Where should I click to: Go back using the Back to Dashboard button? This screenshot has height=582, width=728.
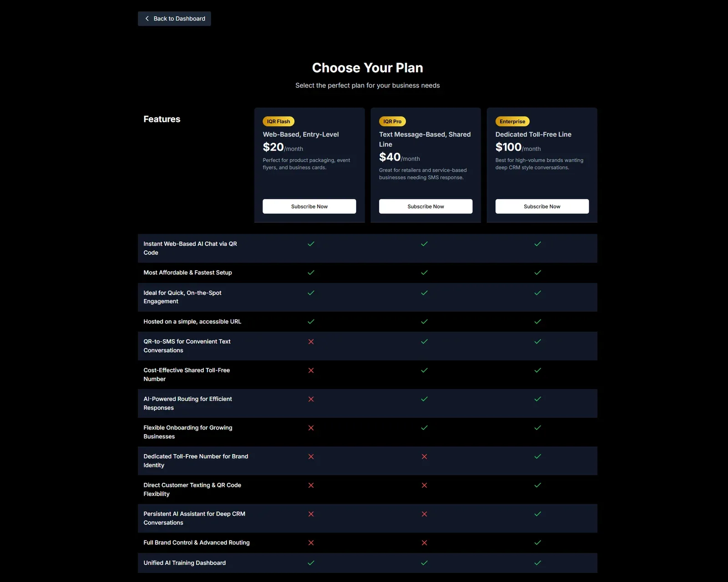pyautogui.click(x=174, y=19)
